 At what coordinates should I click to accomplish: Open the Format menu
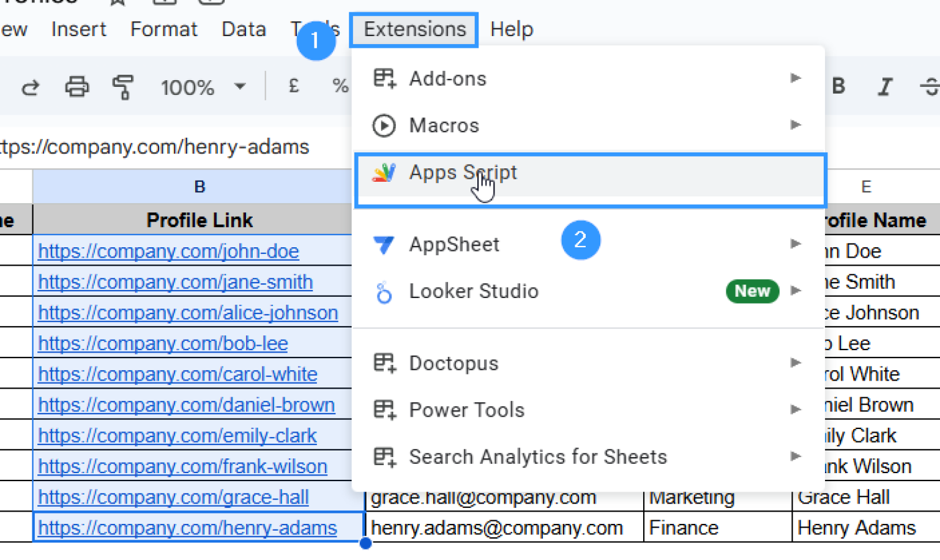point(163,29)
